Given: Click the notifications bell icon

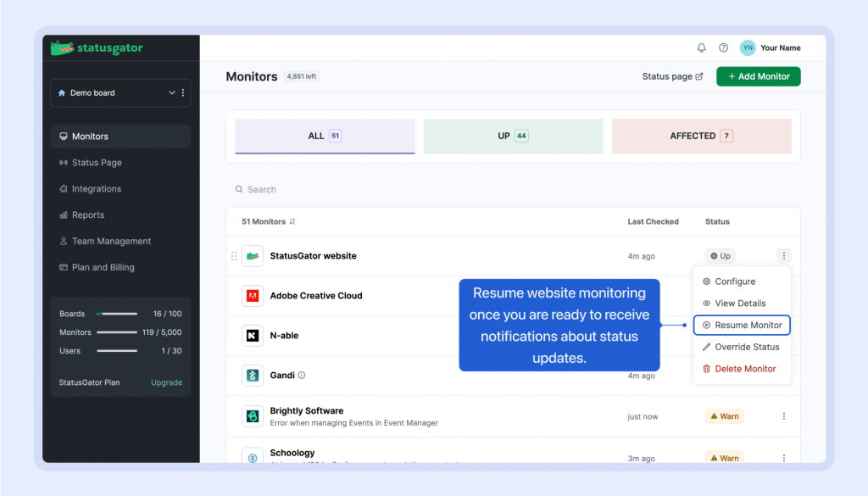Looking at the screenshot, I should 701,48.
